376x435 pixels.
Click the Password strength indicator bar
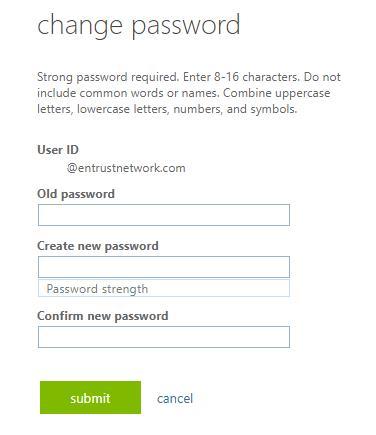164,288
